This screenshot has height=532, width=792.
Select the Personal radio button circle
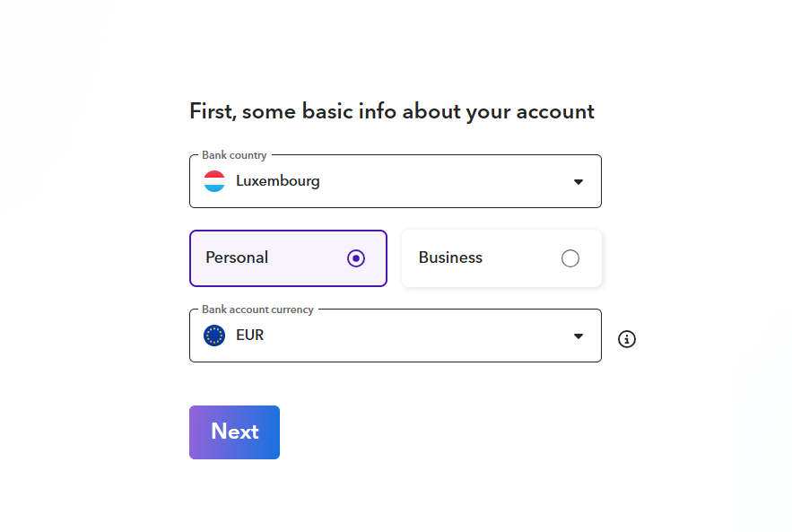click(x=356, y=258)
